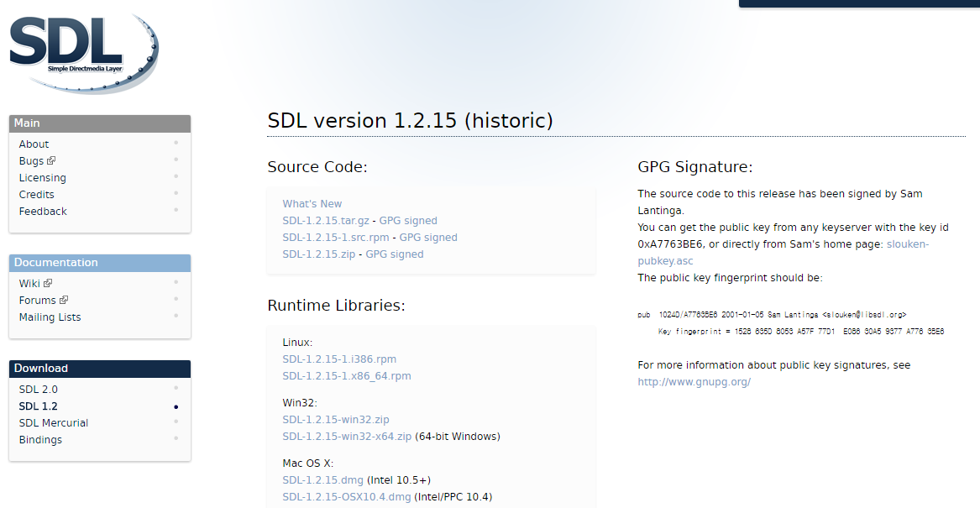Download SDL-1.2.15.zip source

(319, 254)
